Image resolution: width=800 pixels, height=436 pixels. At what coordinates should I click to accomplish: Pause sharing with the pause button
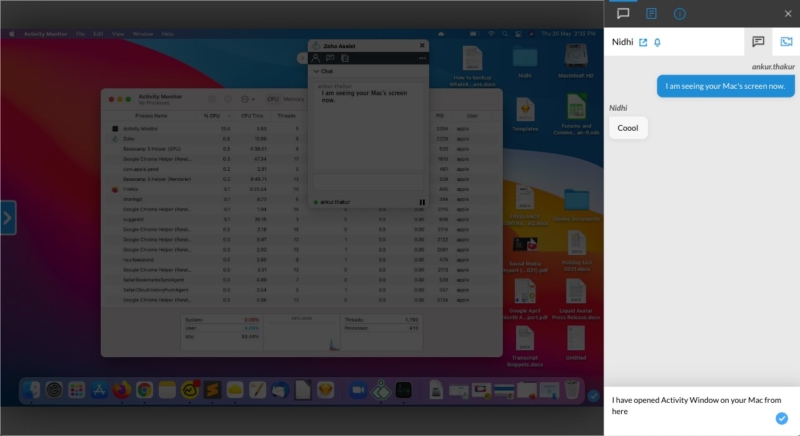tap(422, 202)
